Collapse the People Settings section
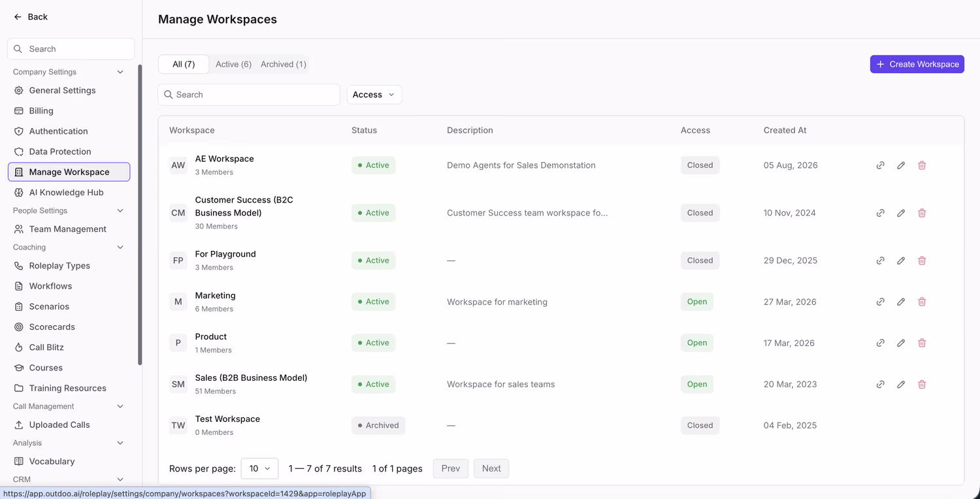The image size is (980, 499). [120, 210]
